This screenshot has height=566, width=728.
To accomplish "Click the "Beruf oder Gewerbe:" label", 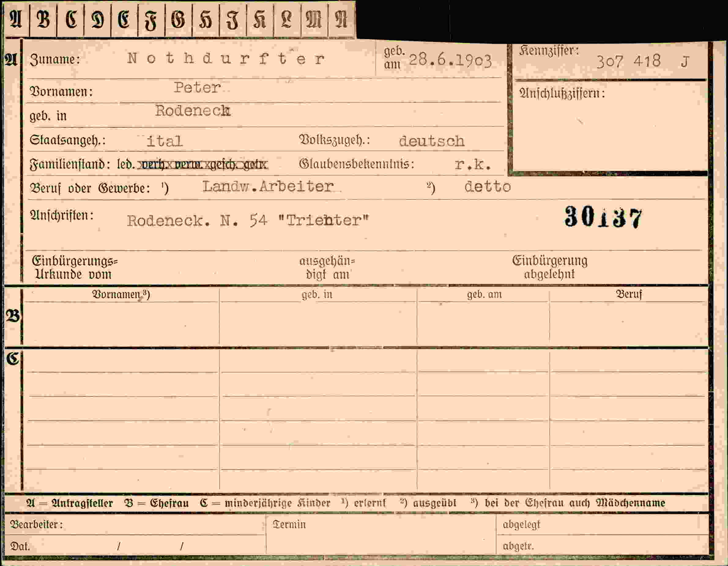I will pos(90,188).
